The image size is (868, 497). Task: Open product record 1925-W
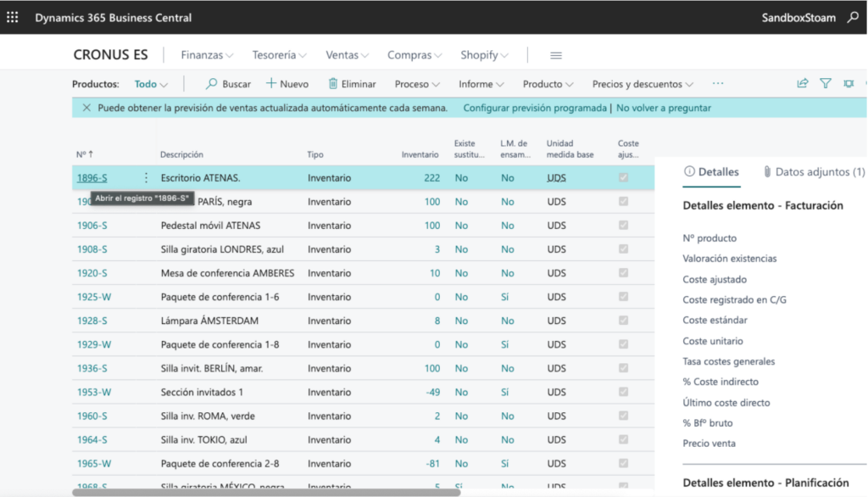[x=94, y=297]
